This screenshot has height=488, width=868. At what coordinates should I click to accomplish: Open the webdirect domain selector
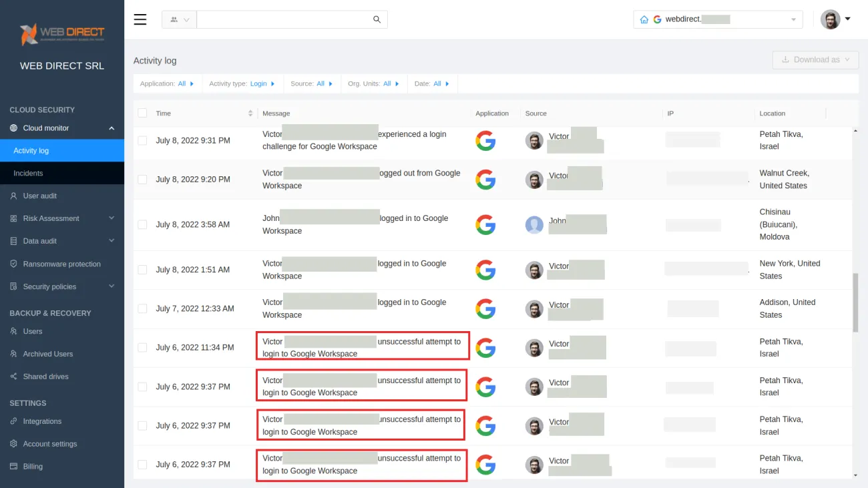[x=718, y=19]
